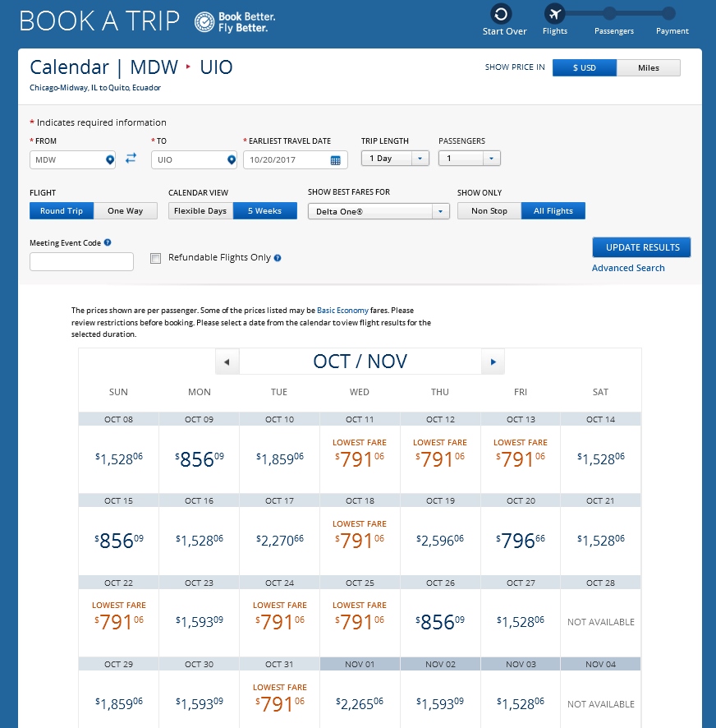Click the Meeting Event Code help icon
This screenshot has height=728, width=716.
[x=108, y=243]
